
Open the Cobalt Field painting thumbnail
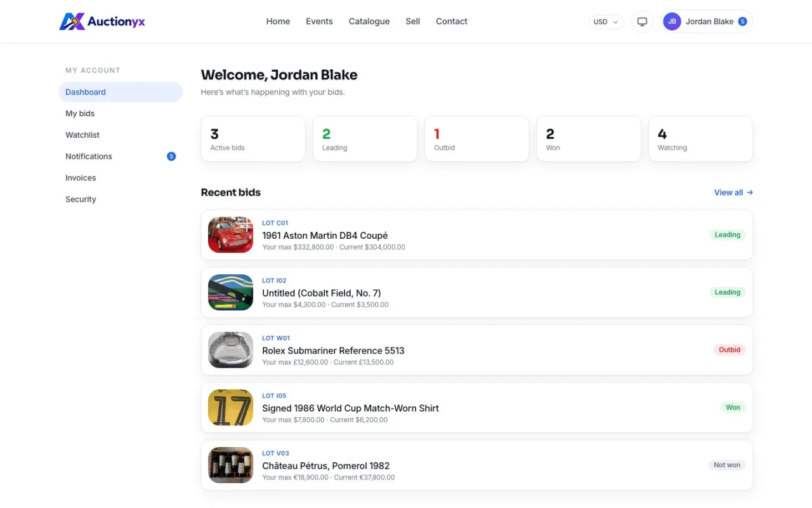point(231,293)
